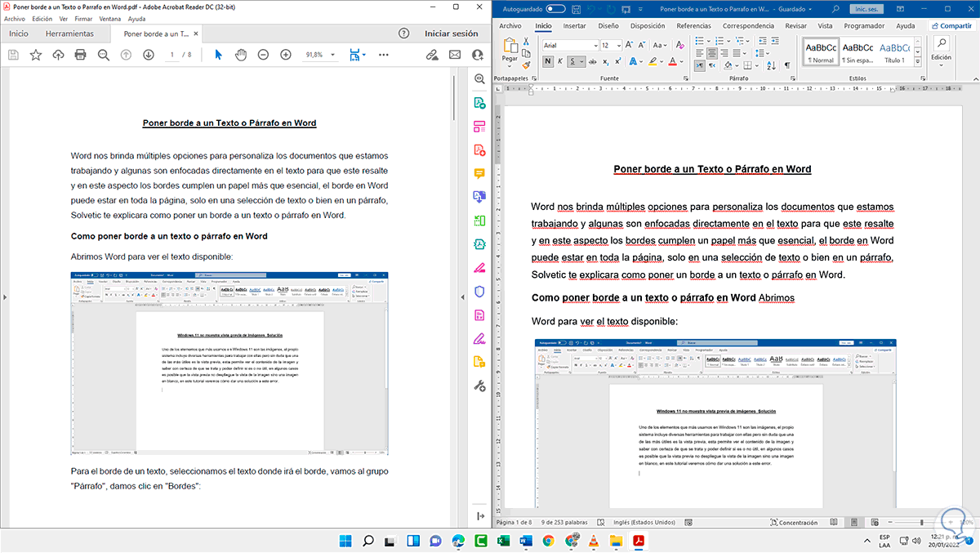The image size is (980, 553).
Task: Open the Referencias tab in Word
Action: 693,25
